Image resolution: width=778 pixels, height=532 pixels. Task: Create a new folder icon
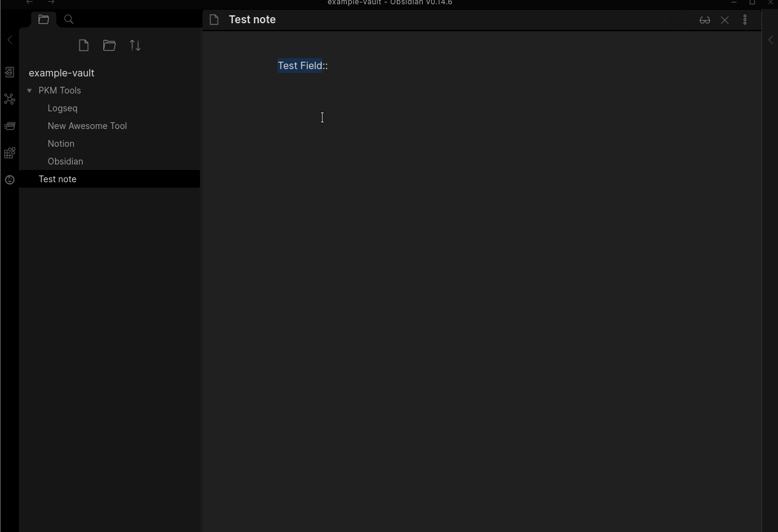click(109, 45)
